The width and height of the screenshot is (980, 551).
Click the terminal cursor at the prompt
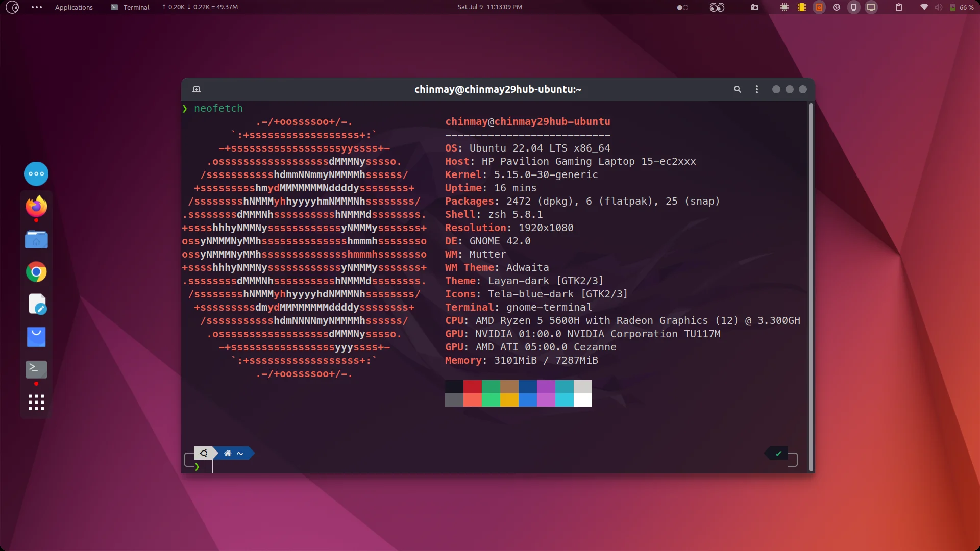coord(209,466)
